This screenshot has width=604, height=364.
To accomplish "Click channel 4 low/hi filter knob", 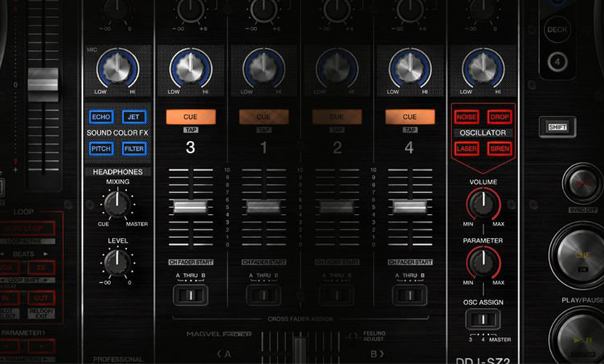I will click(x=410, y=68).
